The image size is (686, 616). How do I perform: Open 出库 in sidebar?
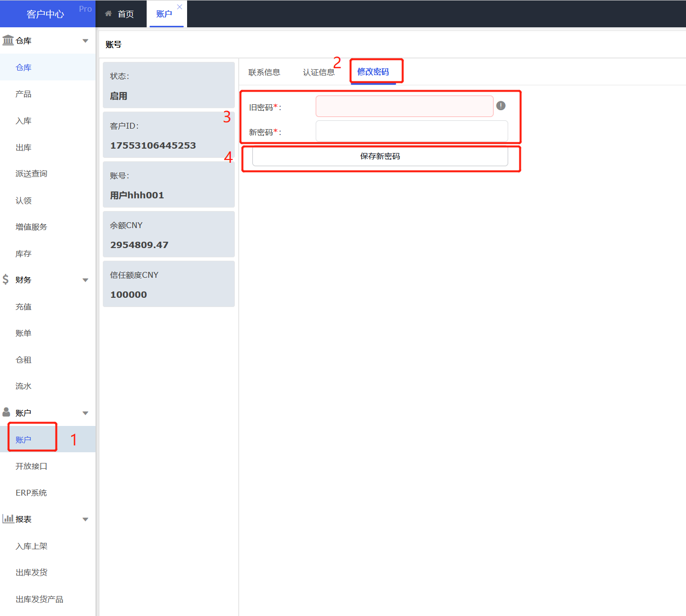pos(48,147)
